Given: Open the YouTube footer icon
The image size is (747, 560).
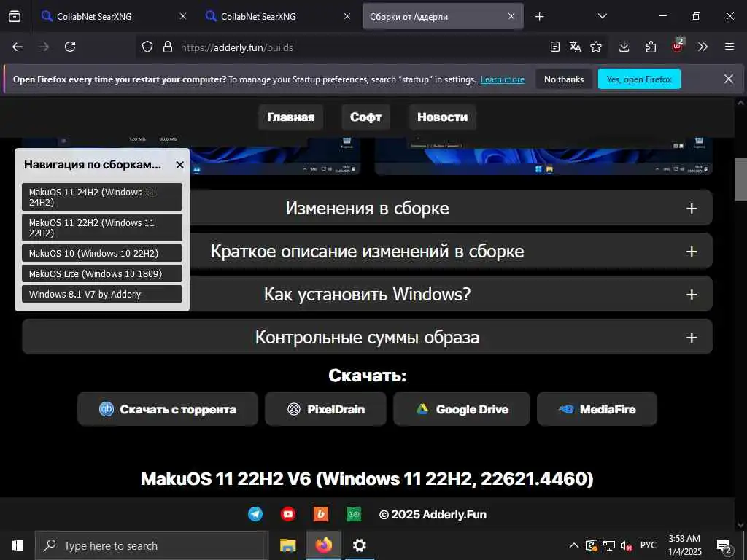Looking at the screenshot, I should coord(287,514).
